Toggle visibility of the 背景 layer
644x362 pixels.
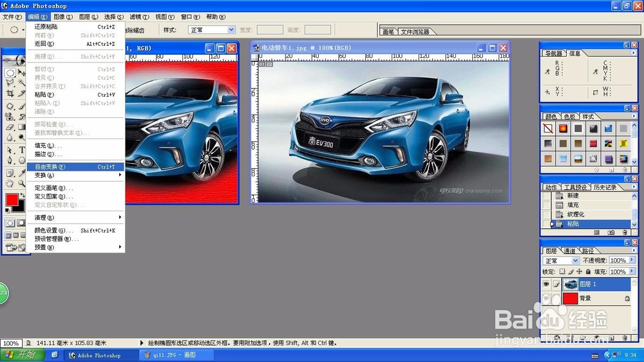coord(546,298)
